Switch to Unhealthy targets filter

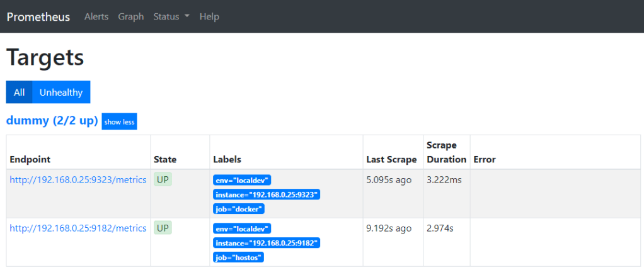61,93
